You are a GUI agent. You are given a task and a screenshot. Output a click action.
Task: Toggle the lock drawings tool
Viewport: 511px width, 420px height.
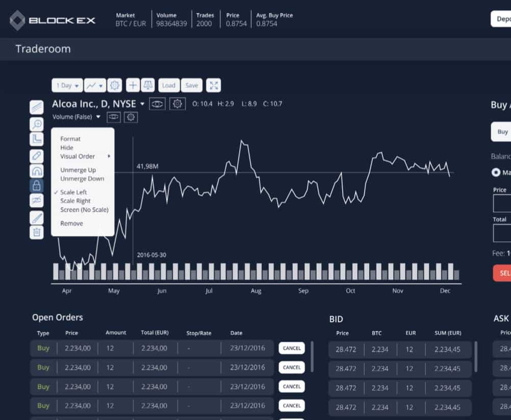pyautogui.click(x=37, y=186)
